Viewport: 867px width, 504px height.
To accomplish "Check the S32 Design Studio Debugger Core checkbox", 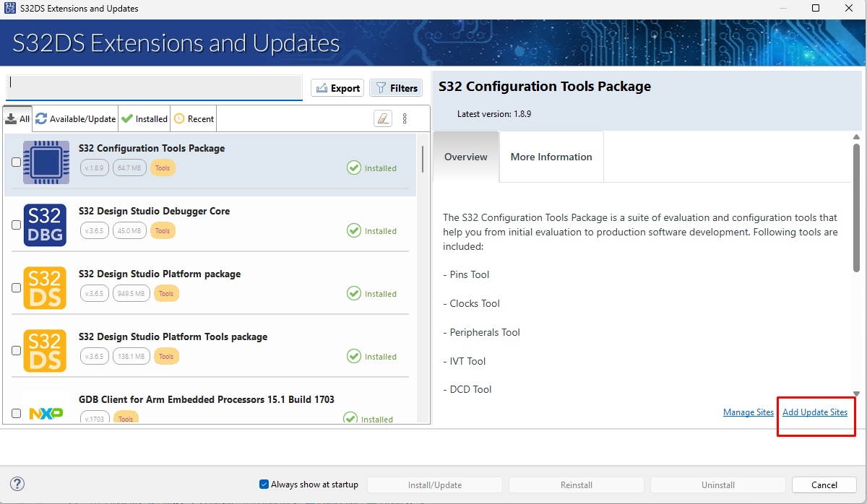I will pyautogui.click(x=17, y=225).
